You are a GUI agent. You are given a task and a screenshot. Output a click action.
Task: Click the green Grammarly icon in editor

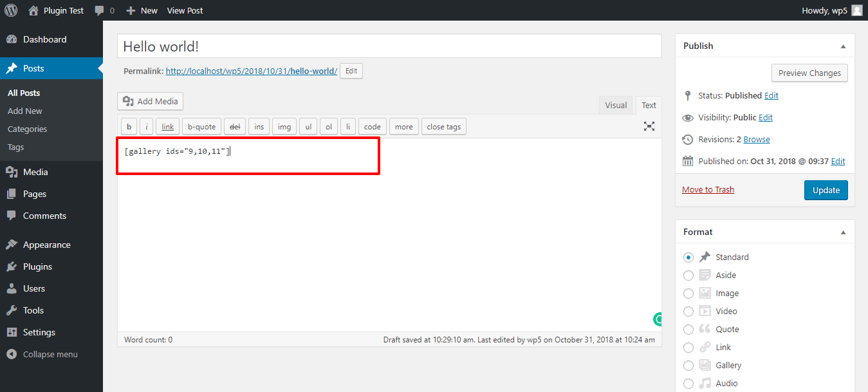click(x=658, y=319)
